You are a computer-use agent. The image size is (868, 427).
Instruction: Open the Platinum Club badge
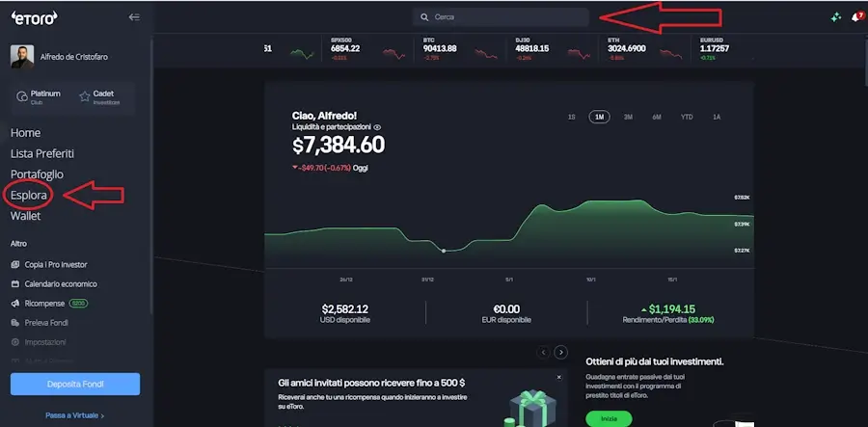[39, 97]
